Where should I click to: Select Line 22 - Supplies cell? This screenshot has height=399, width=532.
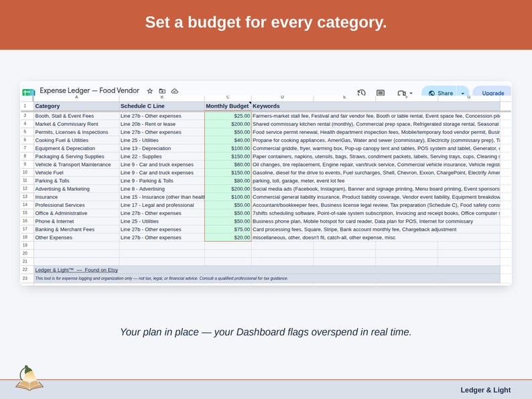(x=162, y=157)
